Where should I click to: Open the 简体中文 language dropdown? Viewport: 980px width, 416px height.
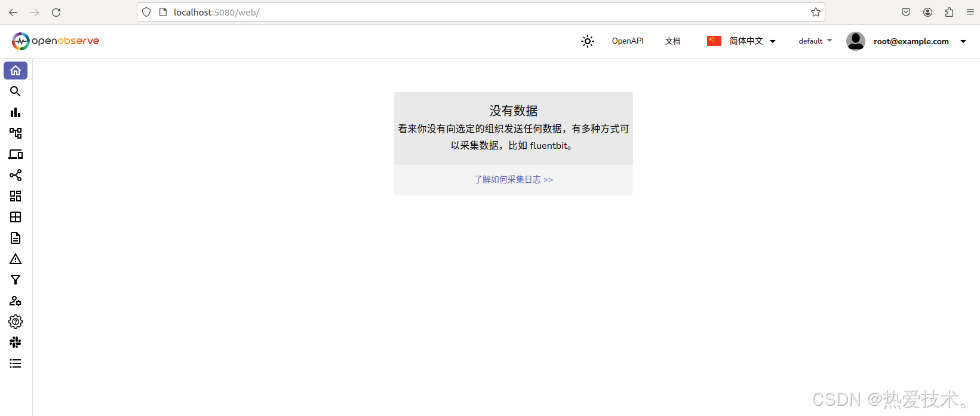(x=752, y=41)
